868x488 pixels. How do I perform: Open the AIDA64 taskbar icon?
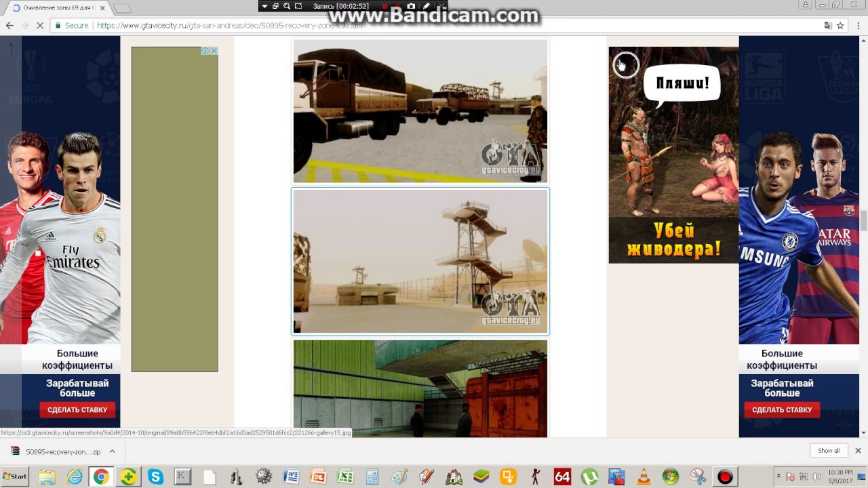[x=562, y=476]
